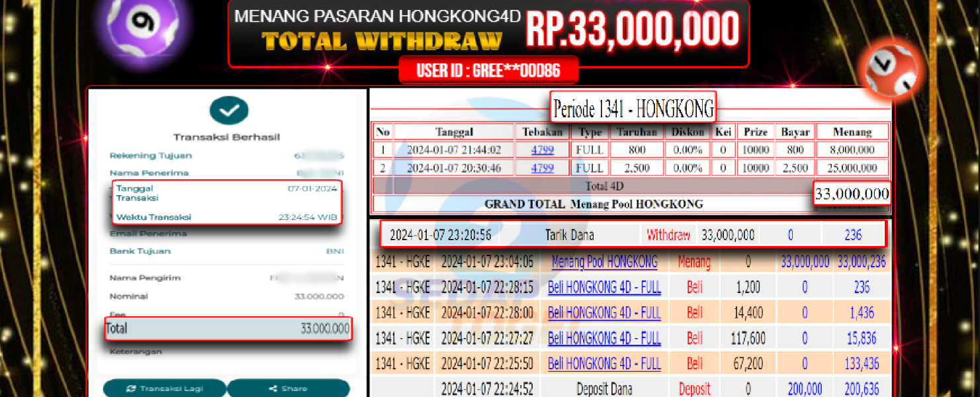Select the date cell 2024-01-07 20:30:46
Viewport: 980px width, 397px height.
[x=454, y=168]
